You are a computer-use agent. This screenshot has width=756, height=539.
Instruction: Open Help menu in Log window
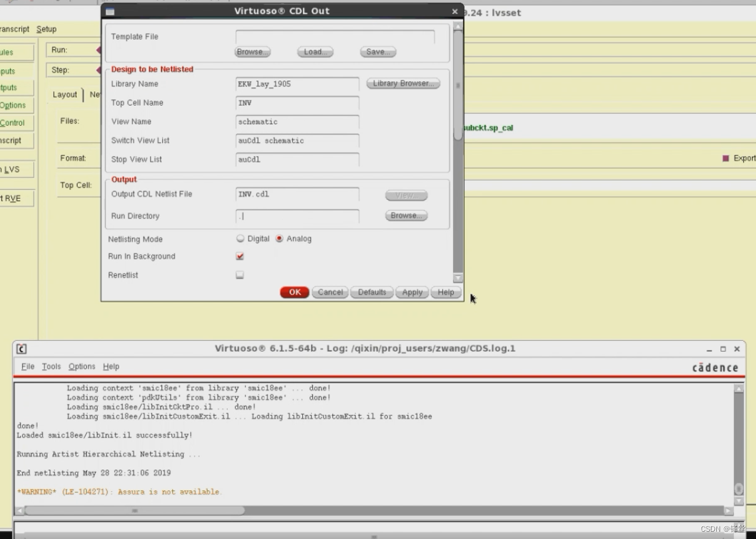[x=111, y=367]
